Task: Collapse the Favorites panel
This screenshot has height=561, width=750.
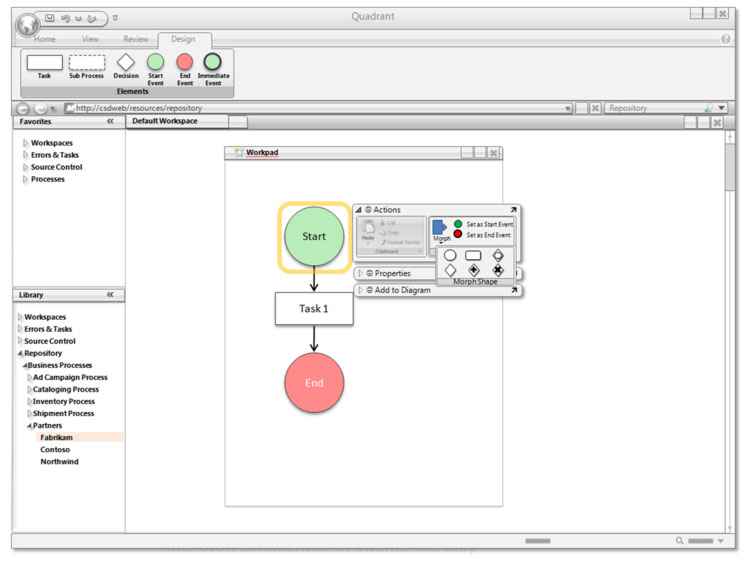Action: (110, 121)
